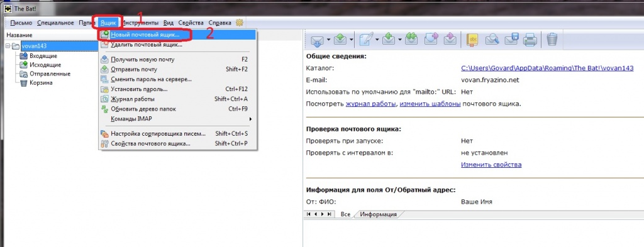Open Журнал работы menu entry
The width and height of the screenshot is (644, 247).
point(177,99)
